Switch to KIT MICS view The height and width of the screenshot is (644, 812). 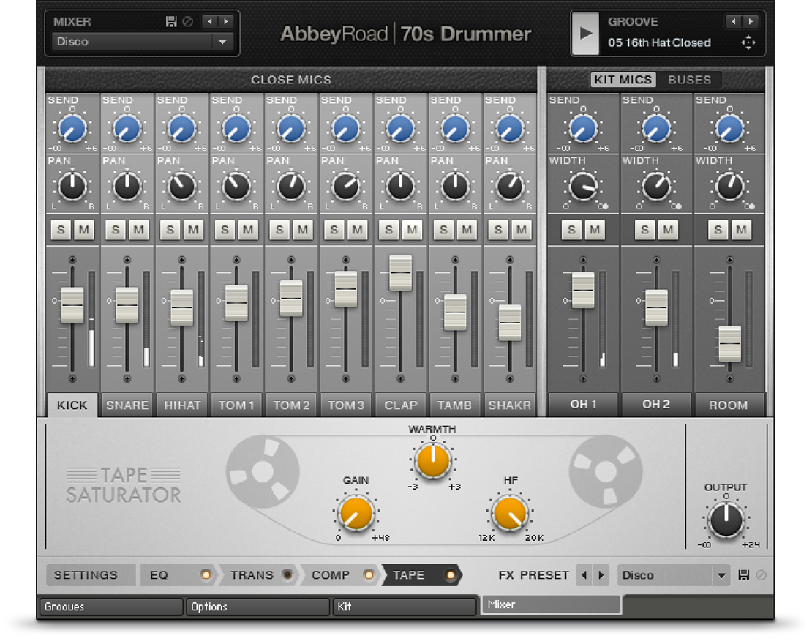623,80
